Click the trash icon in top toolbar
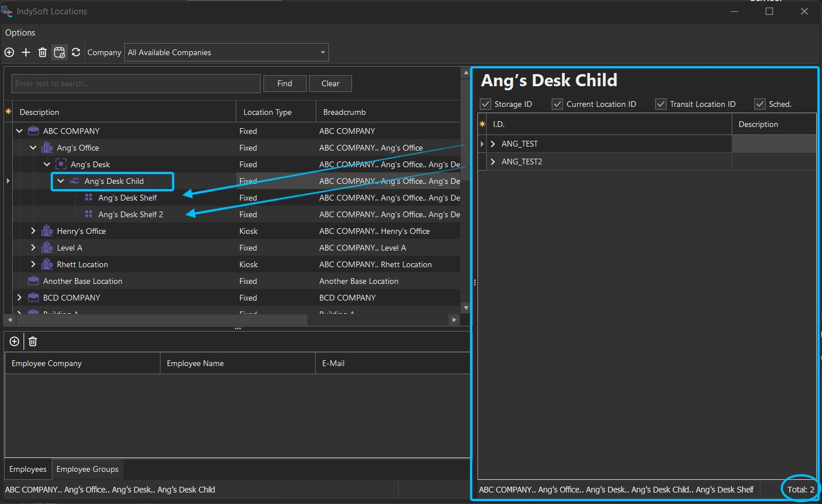Viewport: 822px width, 504px height. 43,52
